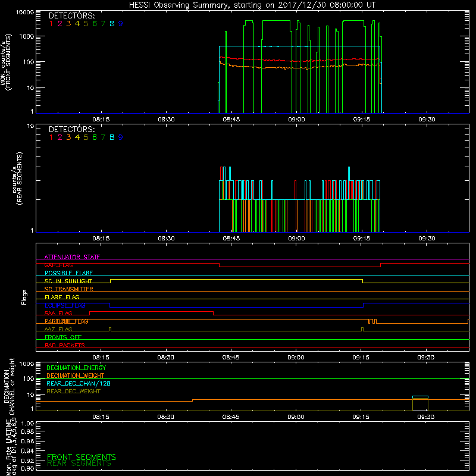This screenshot has width=476, height=476.
Task: Click 09:30 tick under front segments plot
Action: point(427,120)
